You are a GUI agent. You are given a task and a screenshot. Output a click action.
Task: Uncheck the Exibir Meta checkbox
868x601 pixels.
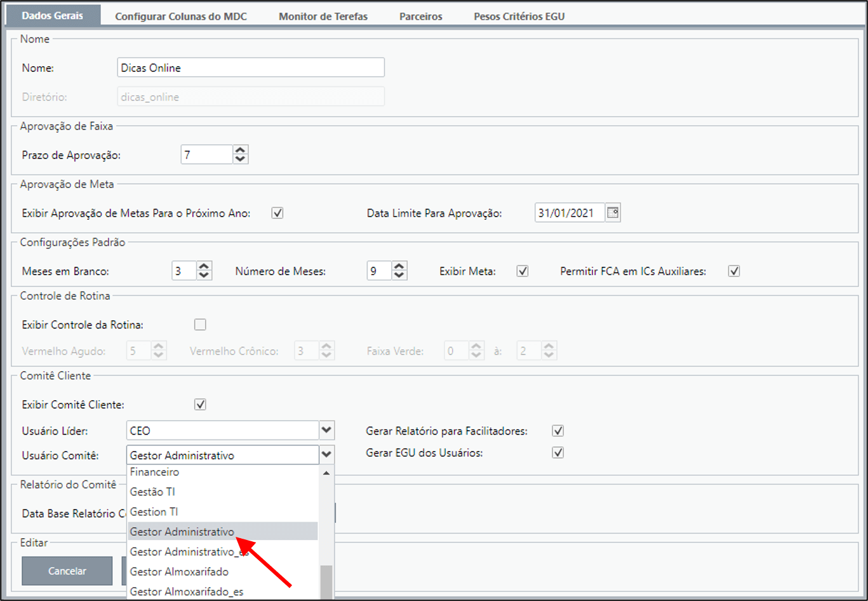click(523, 271)
